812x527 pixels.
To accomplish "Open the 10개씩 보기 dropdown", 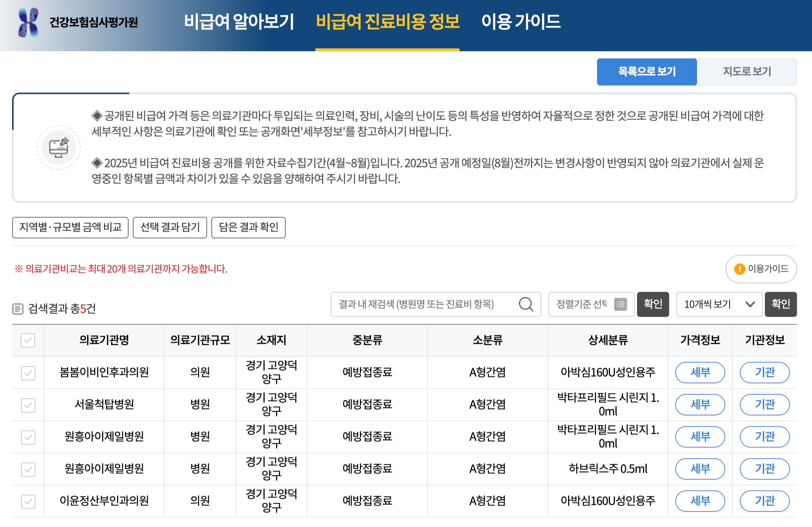I will coord(719,305).
